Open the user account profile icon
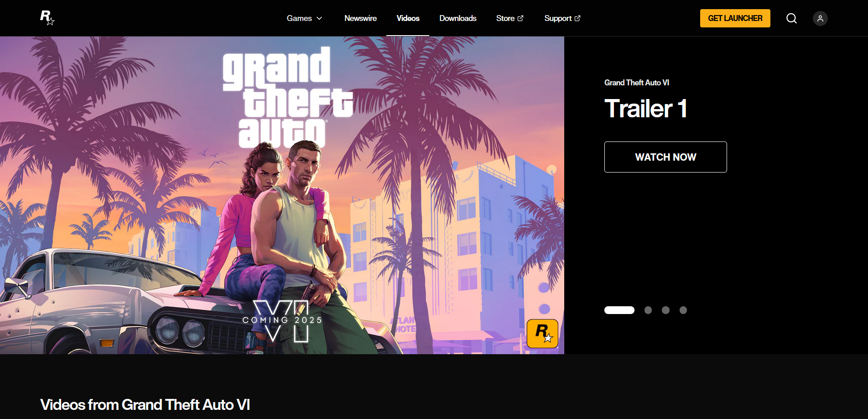This screenshot has height=419, width=868. 820,18
